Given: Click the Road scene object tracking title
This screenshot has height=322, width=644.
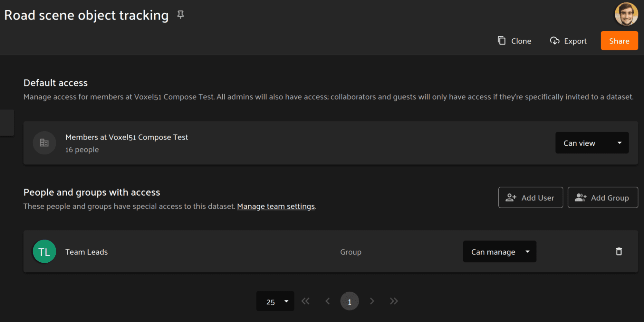Looking at the screenshot, I should point(86,15).
